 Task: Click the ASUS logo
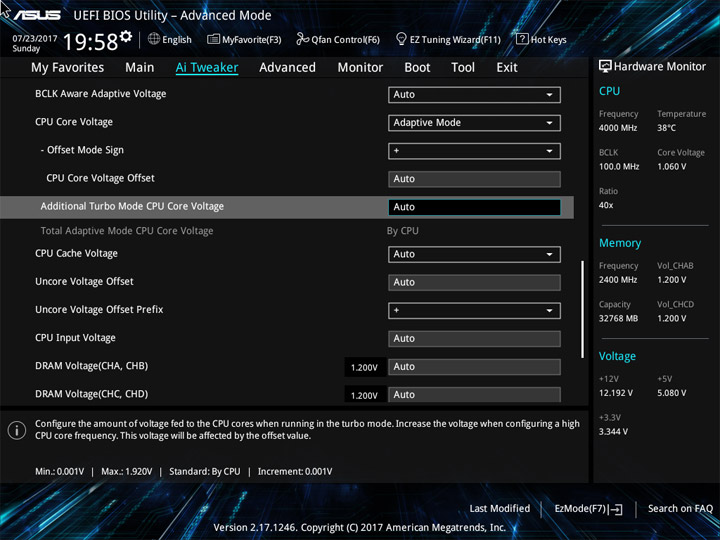(x=37, y=16)
